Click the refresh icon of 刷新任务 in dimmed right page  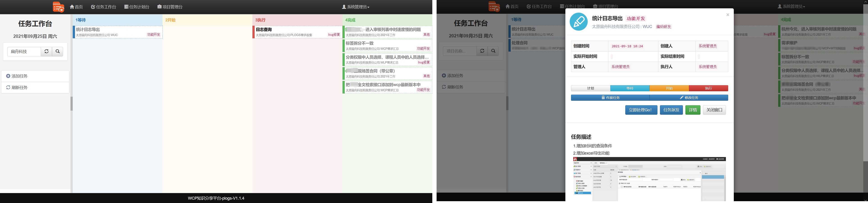pos(444,87)
